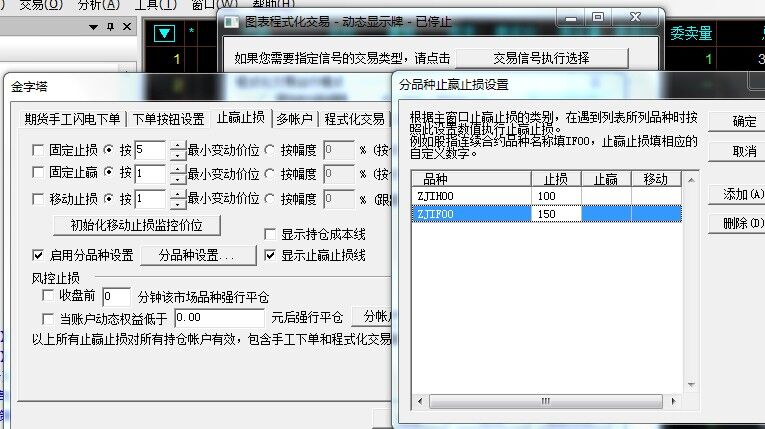This screenshot has width=765, height=429.
Task: Enable the 移动止损 checkbox
Action: pos(38,199)
